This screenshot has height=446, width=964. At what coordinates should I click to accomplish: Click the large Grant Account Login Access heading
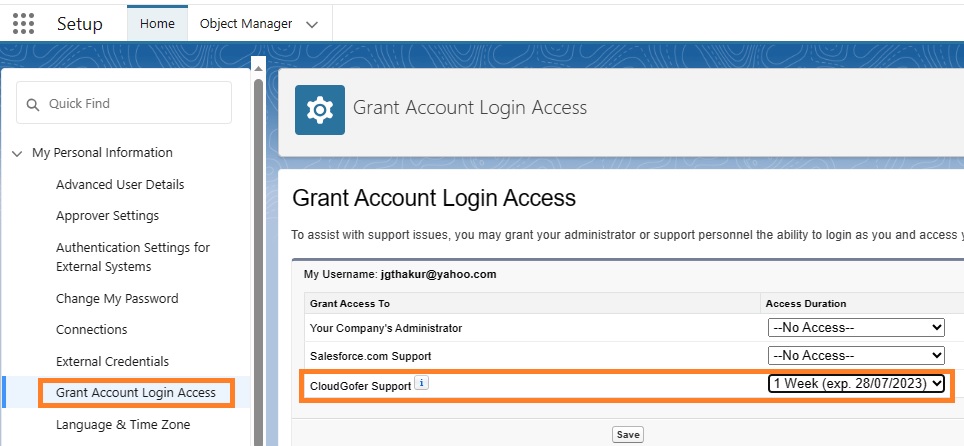(434, 198)
